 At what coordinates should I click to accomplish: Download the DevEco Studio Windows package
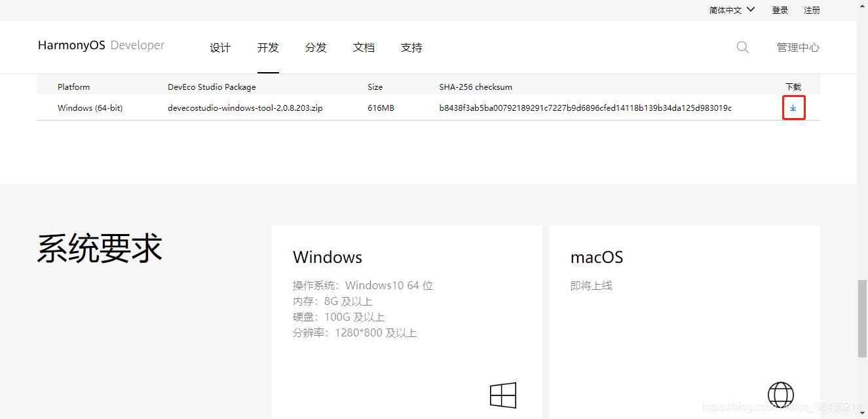point(793,108)
